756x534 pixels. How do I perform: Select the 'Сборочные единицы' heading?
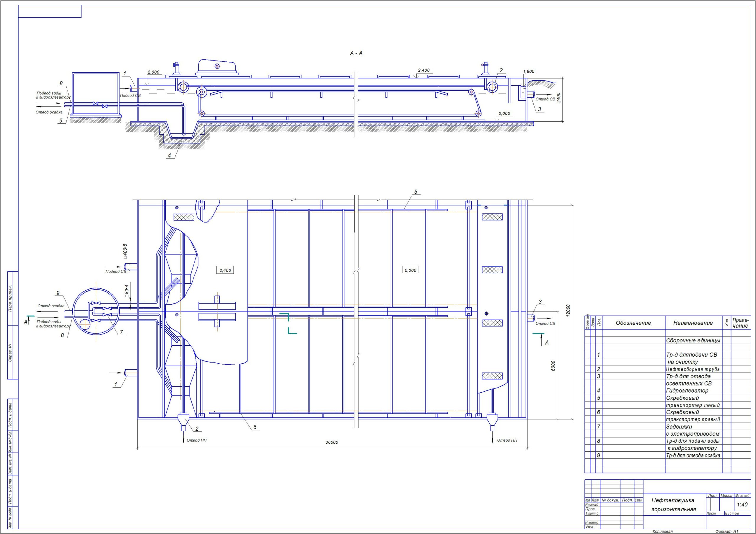pos(693,340)
